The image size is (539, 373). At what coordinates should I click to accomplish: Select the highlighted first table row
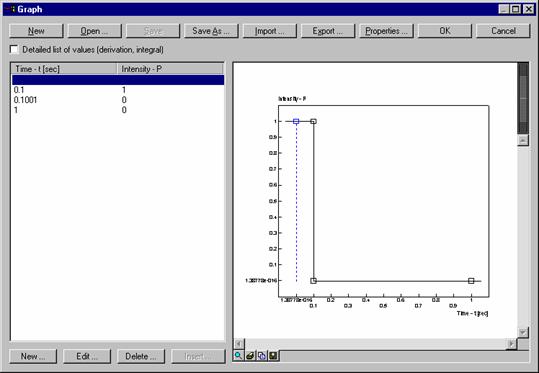coord(118,80)
